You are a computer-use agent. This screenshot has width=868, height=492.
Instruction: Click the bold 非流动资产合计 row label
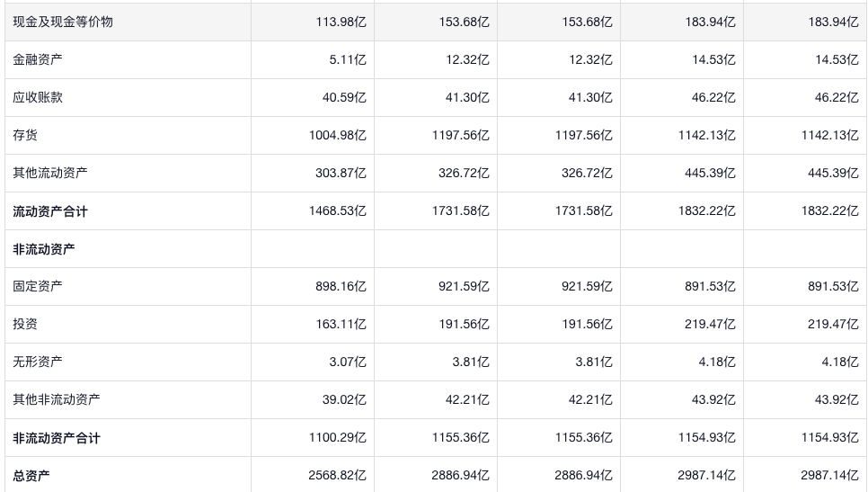[57, 438]
